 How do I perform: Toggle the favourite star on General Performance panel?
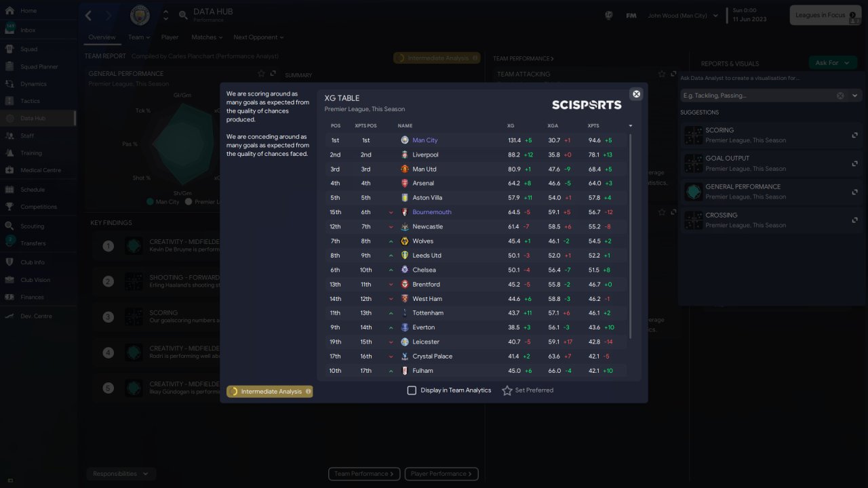coord(261,73)
